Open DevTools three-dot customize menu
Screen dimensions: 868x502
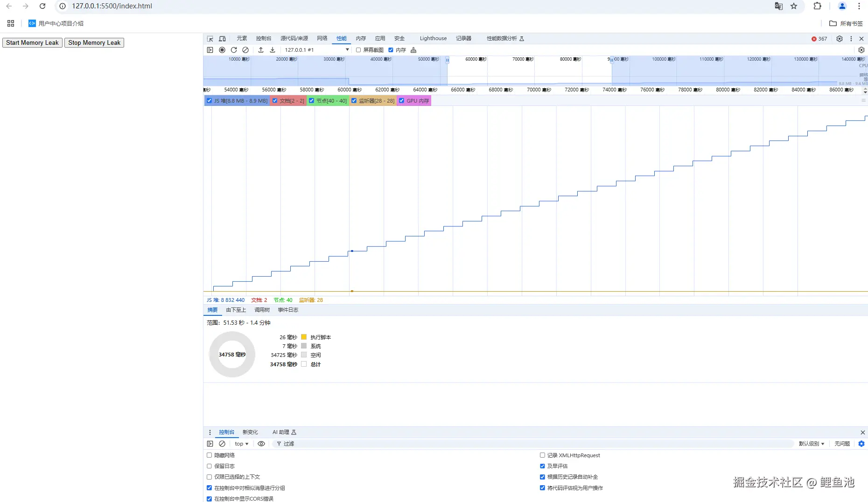point(851,39)
